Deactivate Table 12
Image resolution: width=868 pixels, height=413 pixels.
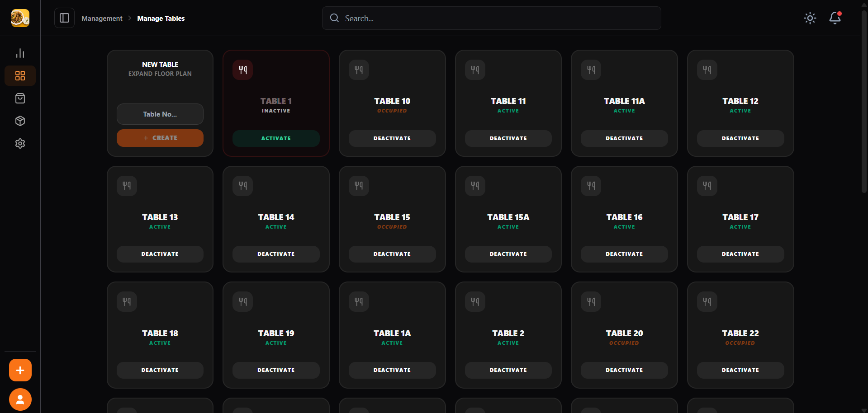740,138
